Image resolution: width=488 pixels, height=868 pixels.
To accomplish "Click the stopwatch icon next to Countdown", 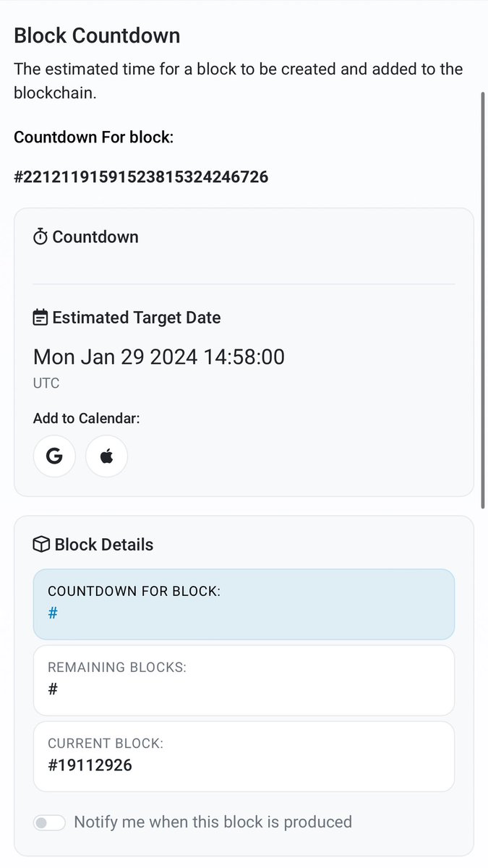I will 40,237.
